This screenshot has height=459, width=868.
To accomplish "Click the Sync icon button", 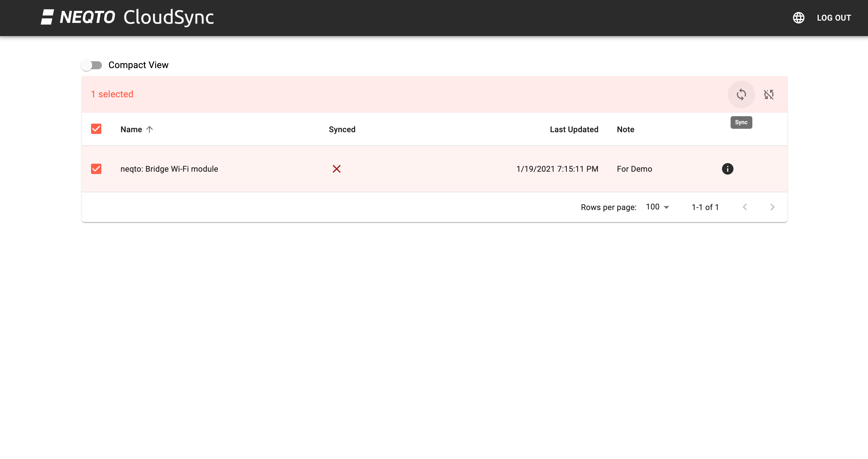I will (x=741, y=94).
